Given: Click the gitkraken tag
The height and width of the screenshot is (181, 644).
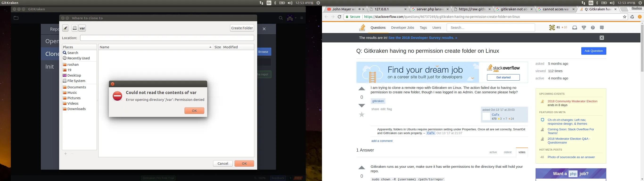Looking at the screenshot, I should coord(378,101).
